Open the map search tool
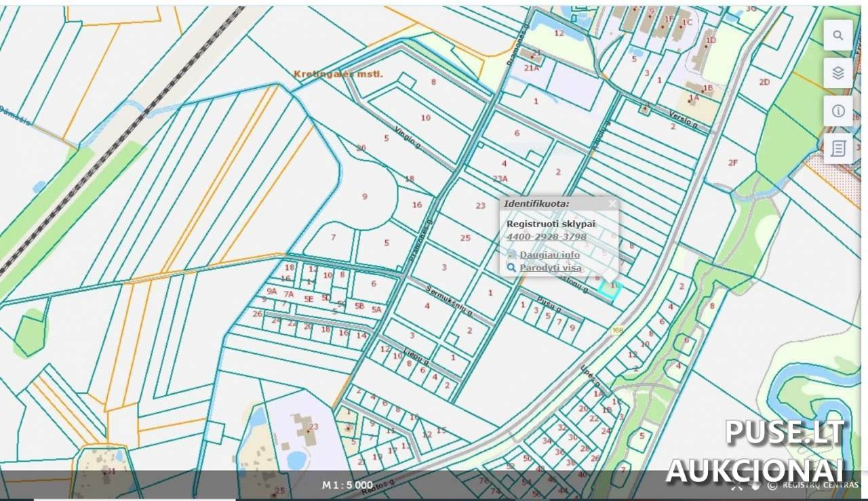868x501 pixels. coord(838,35)
